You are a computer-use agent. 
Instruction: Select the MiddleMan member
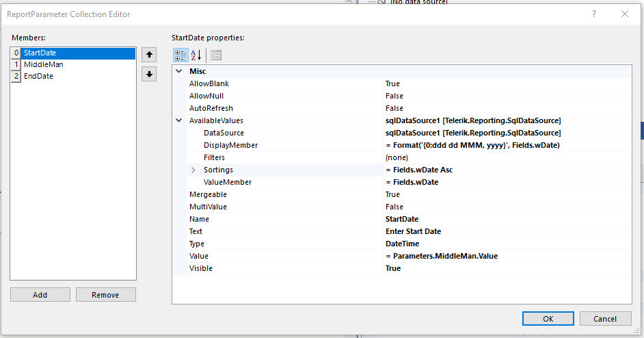point(43,64)
